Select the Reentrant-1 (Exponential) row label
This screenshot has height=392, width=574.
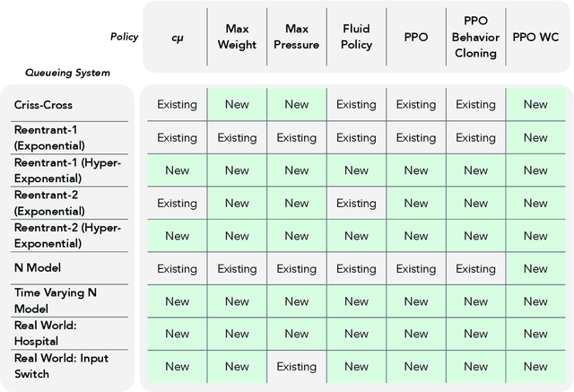[x=49, y=137]
